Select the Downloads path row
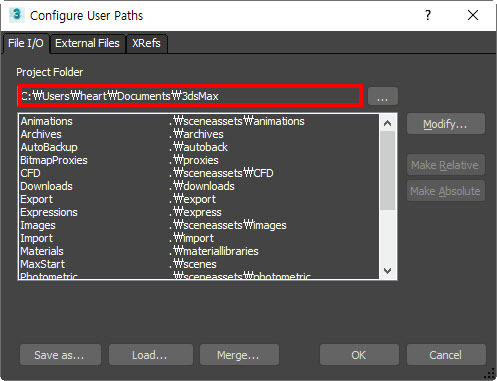This screenshot has height=381, width=497. click(x=199, y=186)
